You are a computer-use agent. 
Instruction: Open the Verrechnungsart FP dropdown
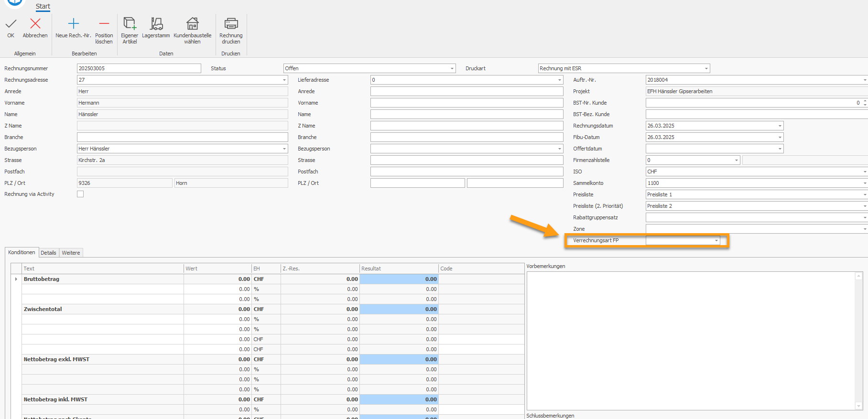pos(716,240)
